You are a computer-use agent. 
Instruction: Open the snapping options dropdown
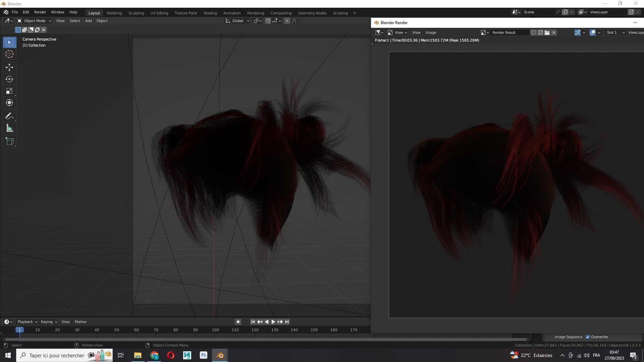tap(277, 21)
